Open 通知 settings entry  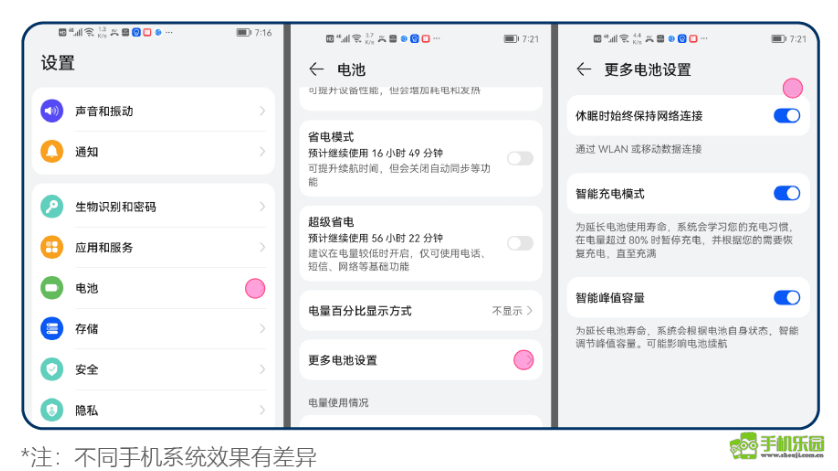tap(153, 152)
